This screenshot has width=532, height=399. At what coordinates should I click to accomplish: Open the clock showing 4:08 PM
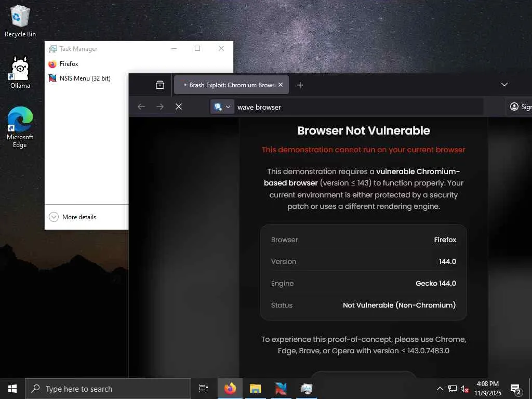488,389
